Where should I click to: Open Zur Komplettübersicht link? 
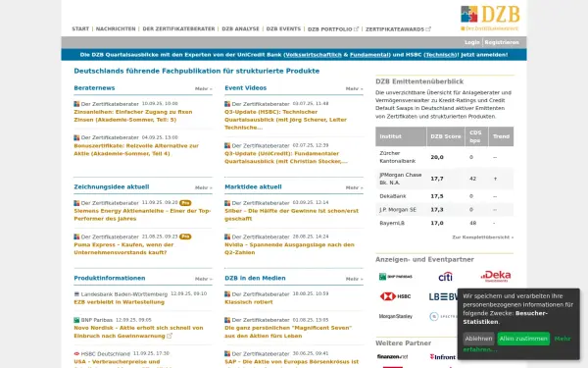(x=482, y=237)
